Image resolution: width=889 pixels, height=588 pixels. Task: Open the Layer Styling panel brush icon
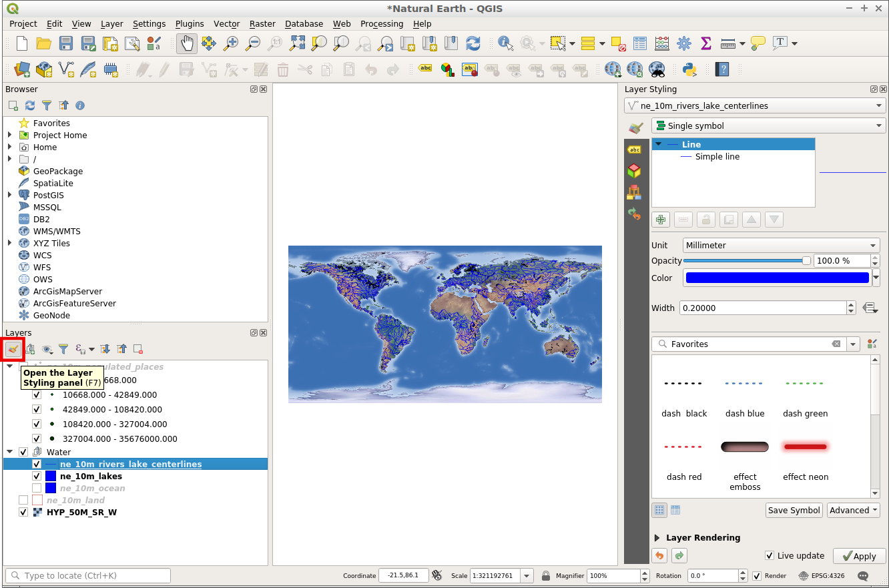coord(13,349)
